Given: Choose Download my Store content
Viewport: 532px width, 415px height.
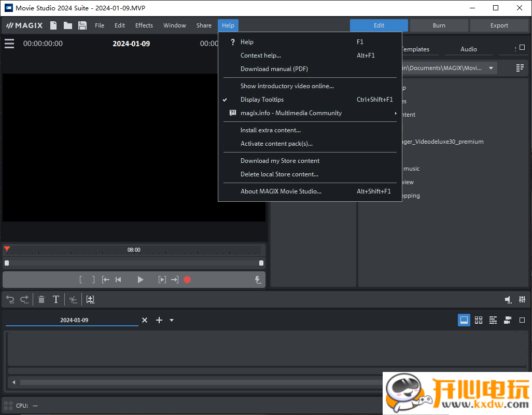Looking at the screenshot, I should (310, 160).
